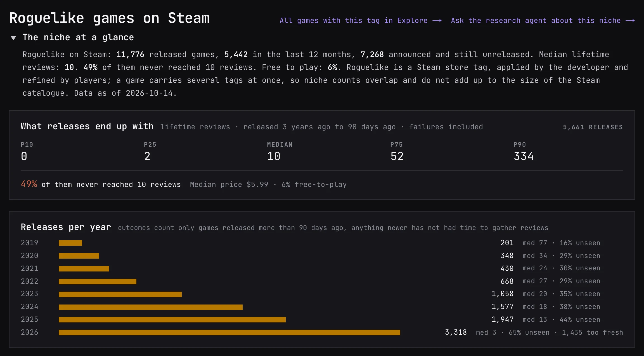
Task: Click the MEDIAN value 10
Action: click(274, 156)
